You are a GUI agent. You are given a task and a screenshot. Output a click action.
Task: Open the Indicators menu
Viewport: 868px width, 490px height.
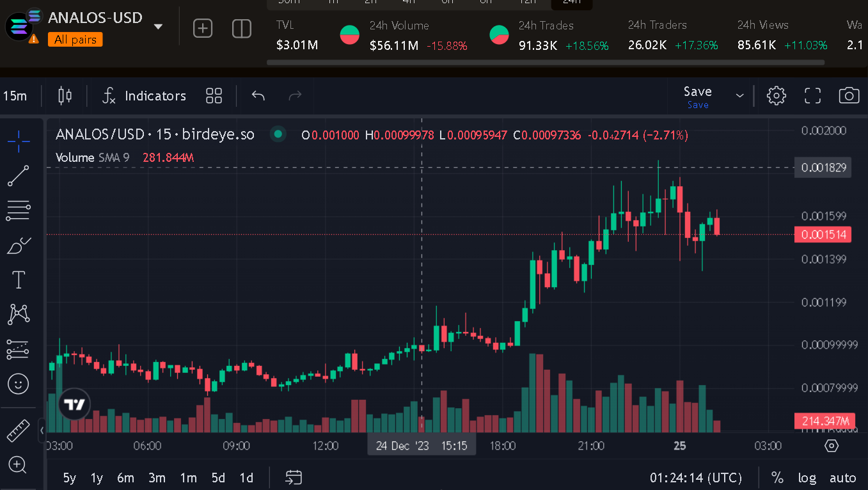145,96
